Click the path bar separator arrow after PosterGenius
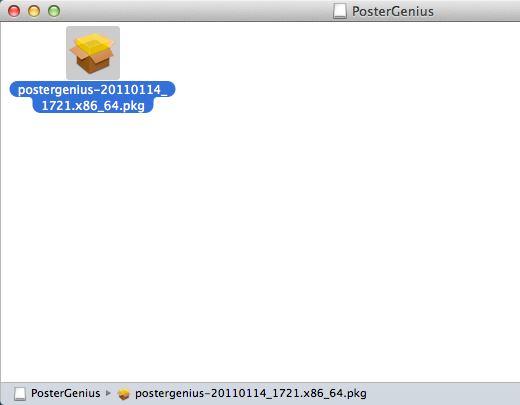The width and height of the screenshot is (520, 405). pyautogui.click(x=108, y=393)
